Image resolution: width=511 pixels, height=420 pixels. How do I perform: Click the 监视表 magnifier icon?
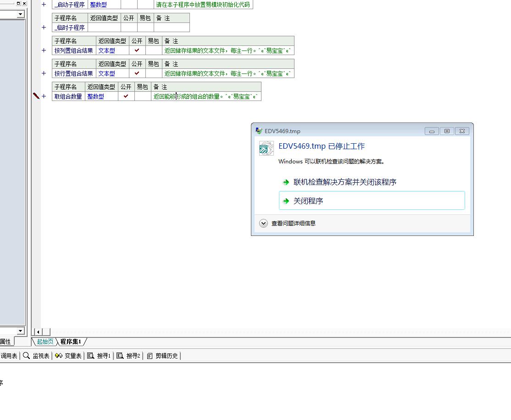27,356
